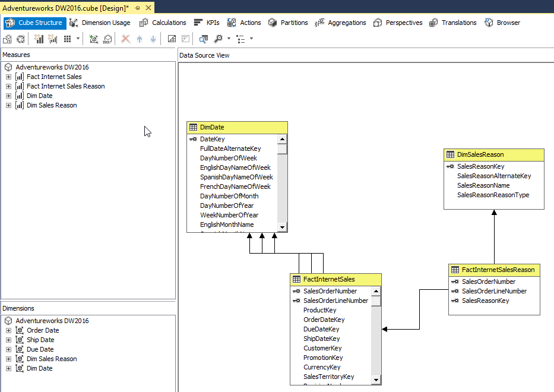Open the diagram layout dropdown arrow
The width and height of the screenshot is (554, 392).
click(x=251, y=39)
